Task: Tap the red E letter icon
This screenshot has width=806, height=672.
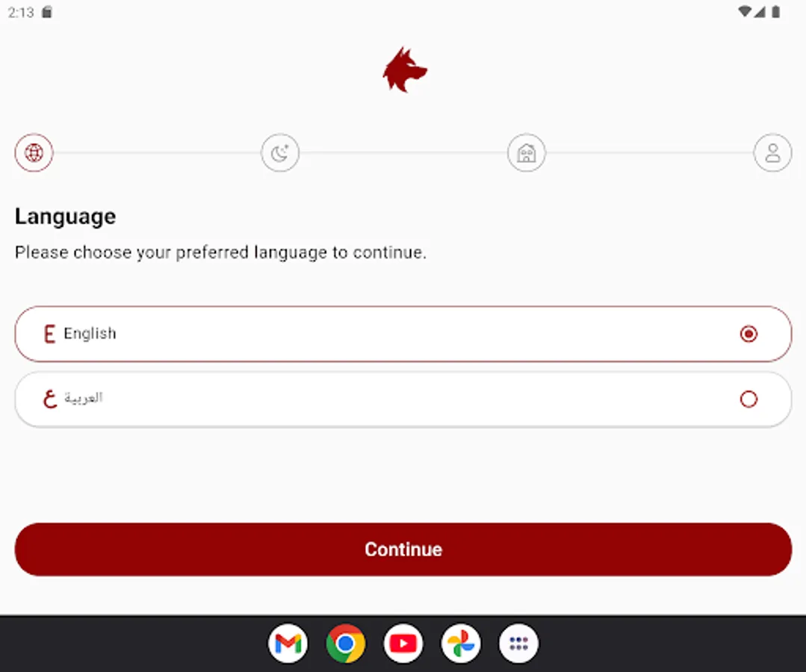Action: [x=49, y=334]
